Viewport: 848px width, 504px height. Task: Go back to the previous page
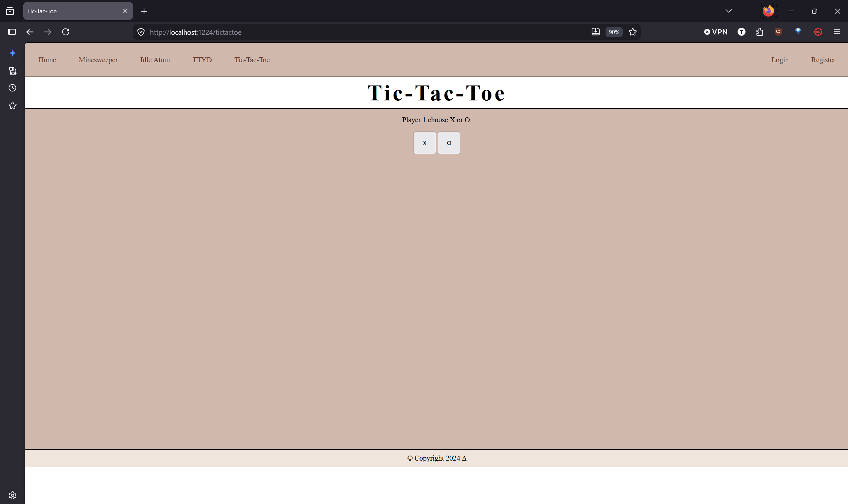point(30,32)
